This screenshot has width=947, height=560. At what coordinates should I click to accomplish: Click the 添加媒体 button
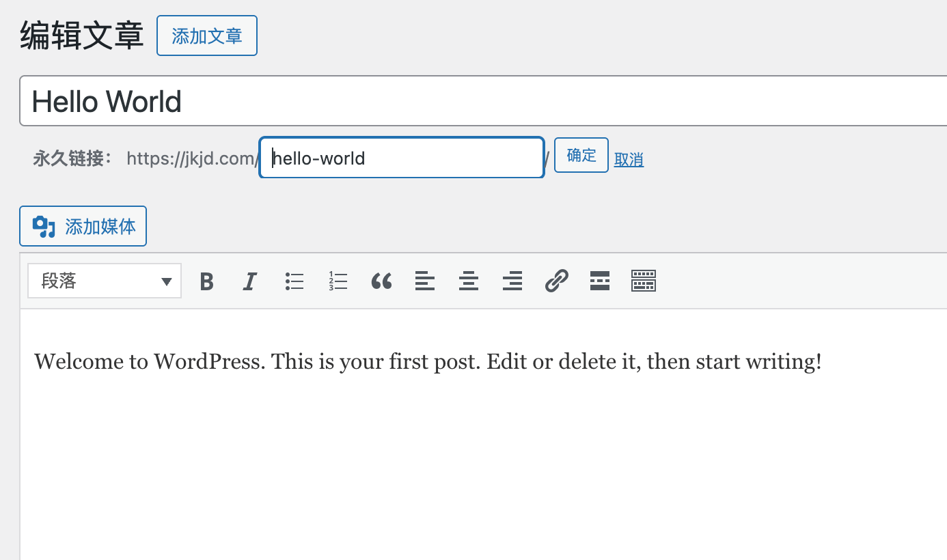pos(83,226)
